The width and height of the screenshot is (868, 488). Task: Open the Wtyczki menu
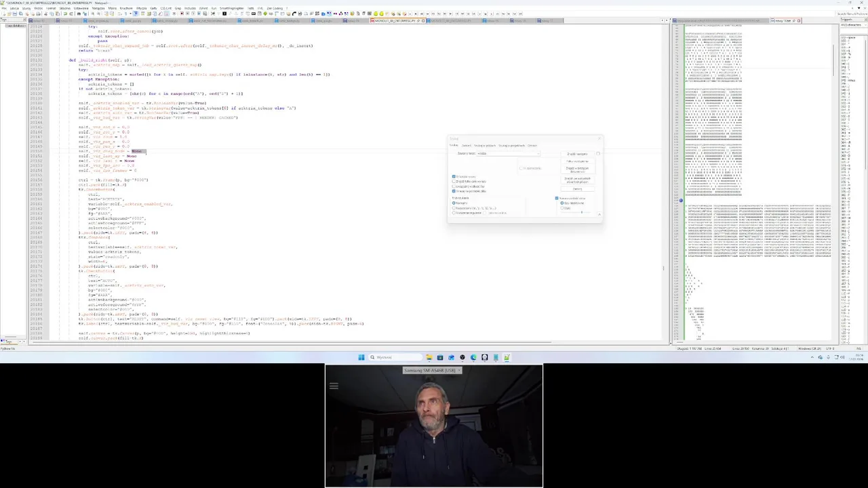pyautogui.click(x=141, y=7)
